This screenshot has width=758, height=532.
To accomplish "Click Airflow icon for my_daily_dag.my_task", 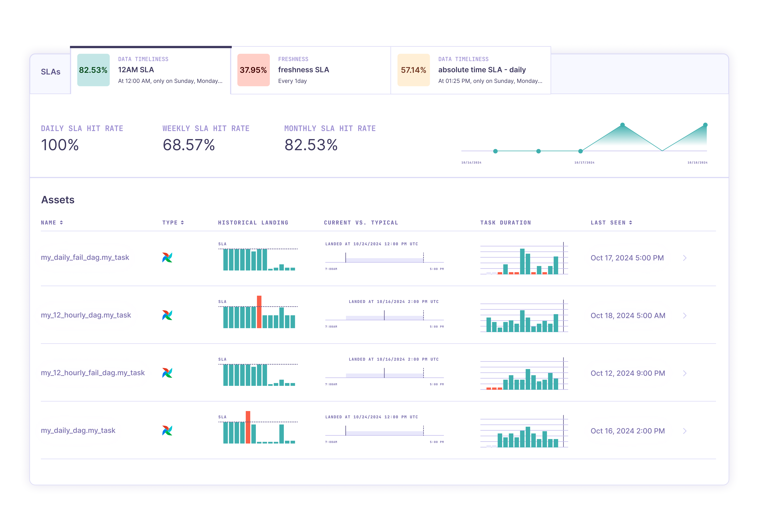I will point(167,431).
